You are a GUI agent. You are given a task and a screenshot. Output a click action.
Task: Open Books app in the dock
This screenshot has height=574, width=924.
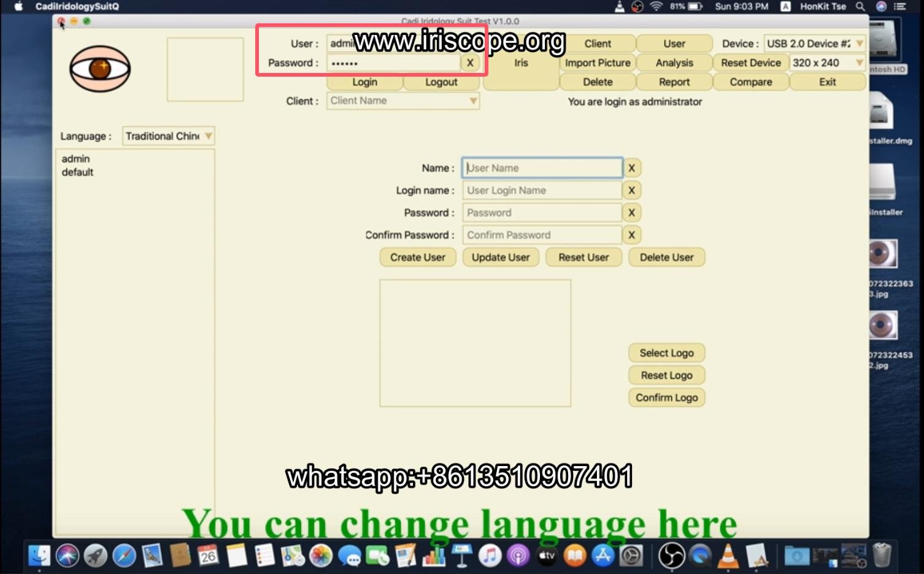pyautogui.click(x=574, y=556)
